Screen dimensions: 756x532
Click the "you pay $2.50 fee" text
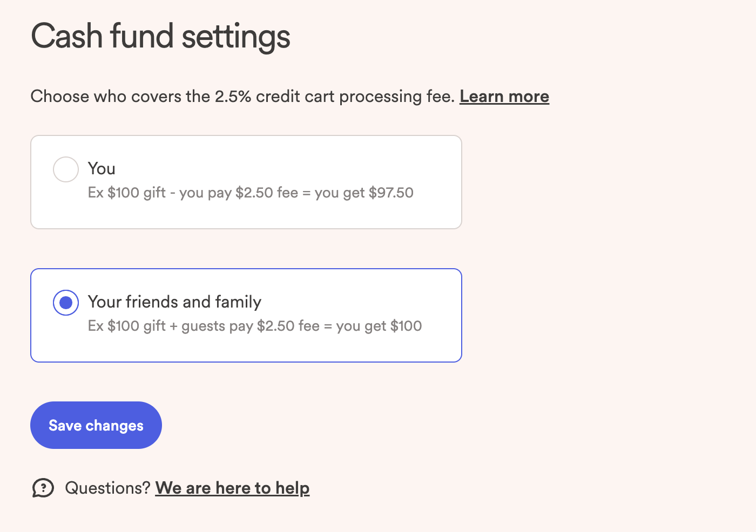tap(239, 193)
